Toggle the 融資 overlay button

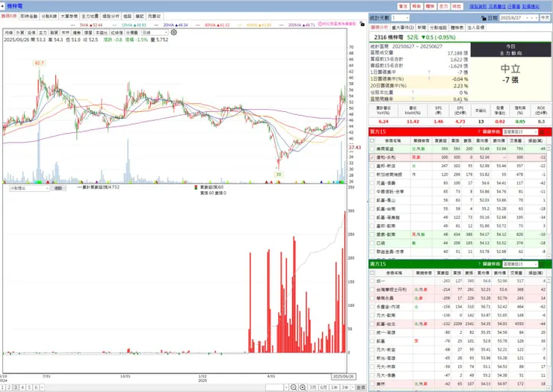(54, 32)
